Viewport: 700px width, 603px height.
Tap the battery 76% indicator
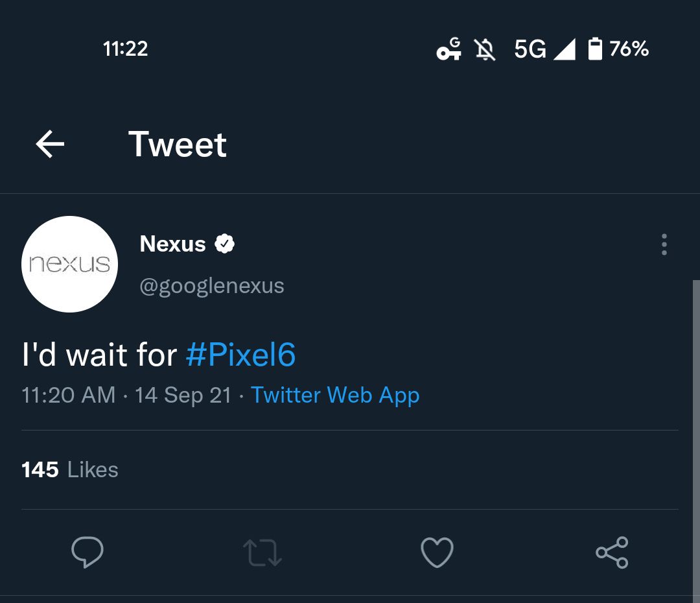click(x=618, y=49)
